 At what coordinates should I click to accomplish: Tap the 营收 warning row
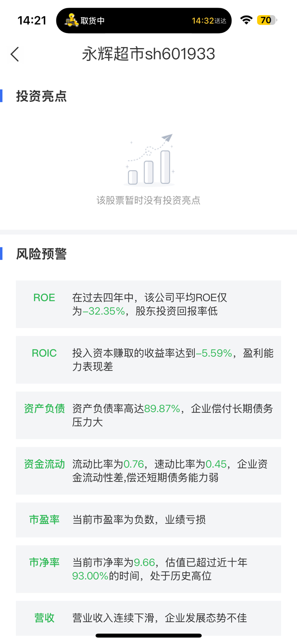click(148, 618)
